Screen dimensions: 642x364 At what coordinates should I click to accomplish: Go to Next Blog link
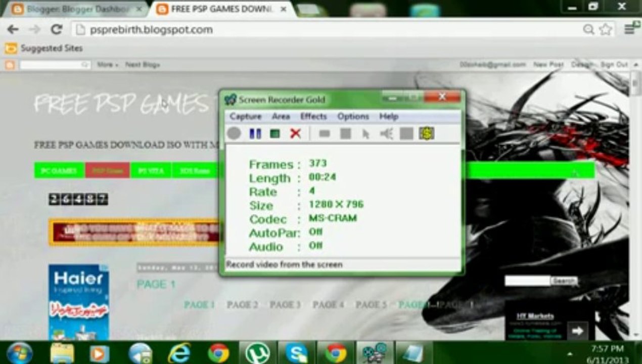tap(143, 65)
